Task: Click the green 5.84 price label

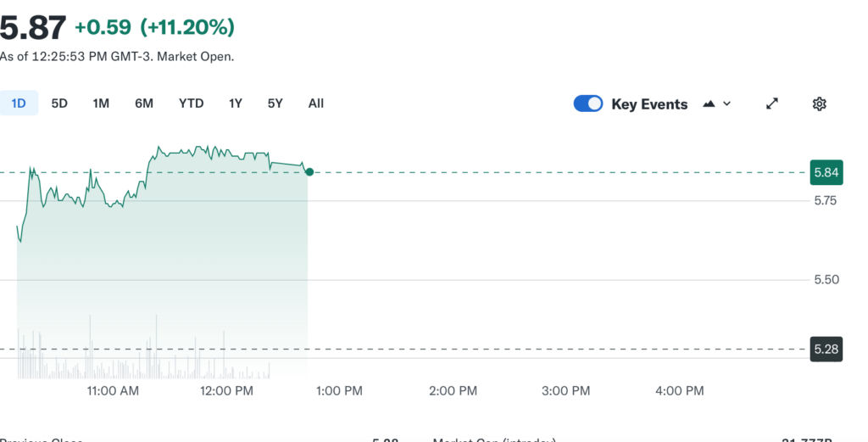Action: pos(826,172)
